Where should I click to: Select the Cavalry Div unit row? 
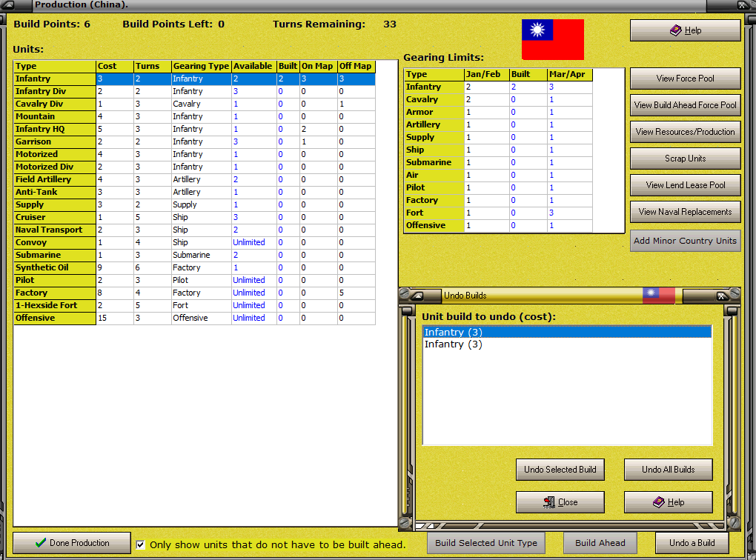(x=195, y=104)
